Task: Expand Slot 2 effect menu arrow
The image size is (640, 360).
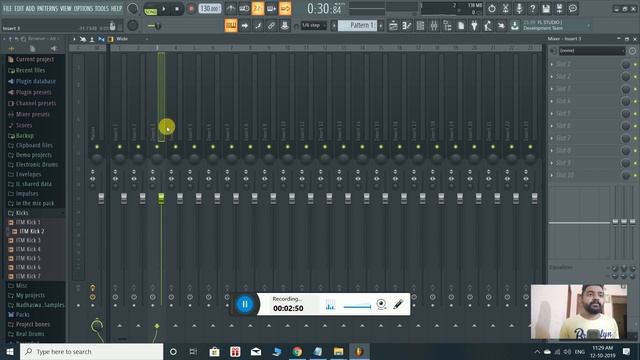Action: 552,77
